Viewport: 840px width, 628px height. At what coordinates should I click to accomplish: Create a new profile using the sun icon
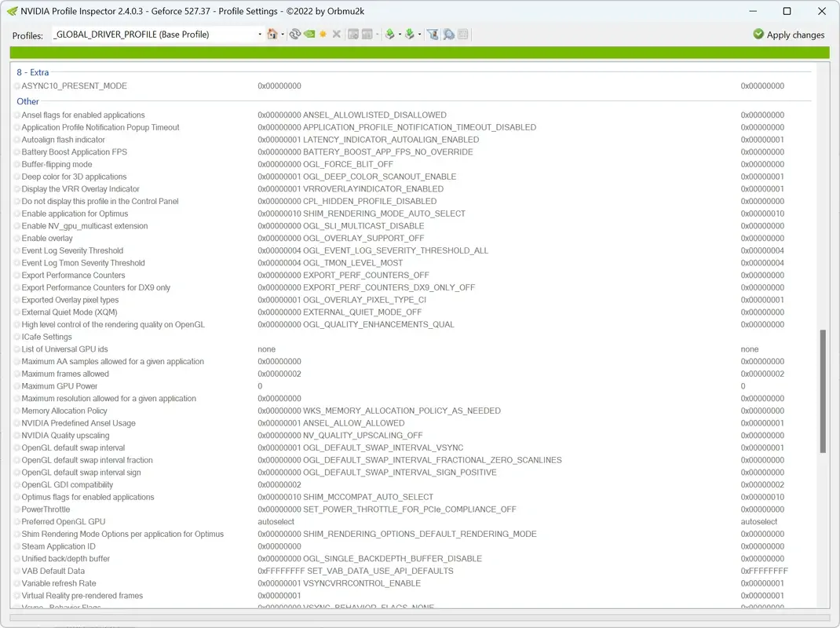point(323,34)
